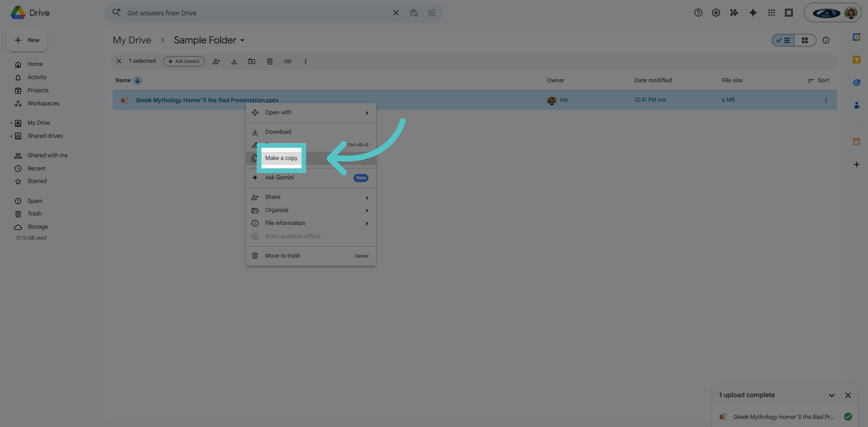Navigate to My Drive breadcrumb

pyautogui.click(x=132, y=40)
